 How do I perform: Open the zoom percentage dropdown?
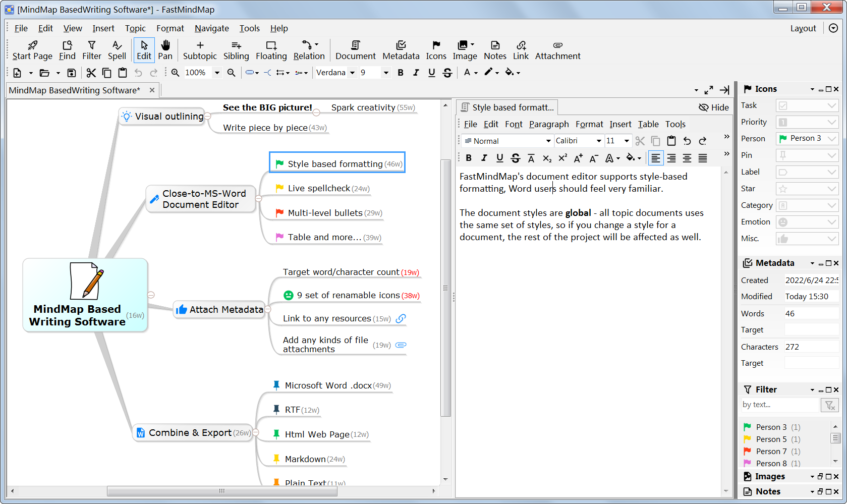217,73
